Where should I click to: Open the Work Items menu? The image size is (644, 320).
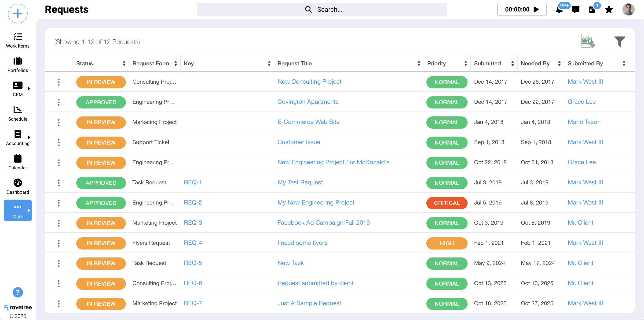click(x=18, y=40)
